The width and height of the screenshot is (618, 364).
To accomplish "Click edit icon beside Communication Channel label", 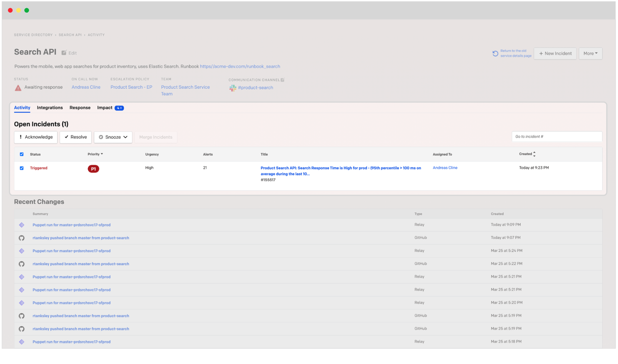I will coord(283,80).
